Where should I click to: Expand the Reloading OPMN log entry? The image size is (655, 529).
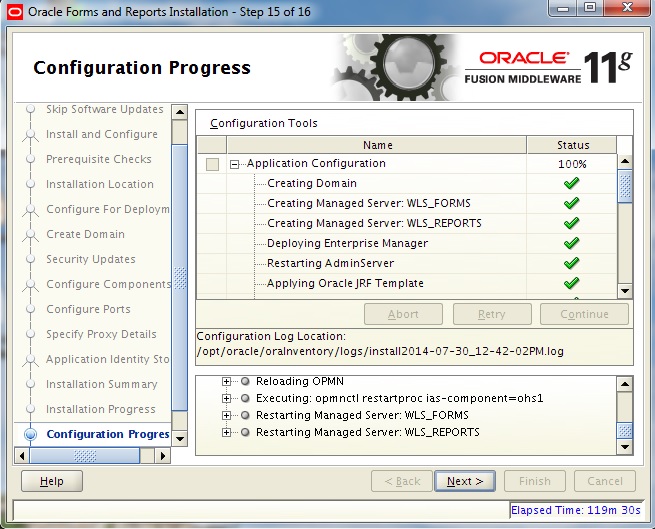click(227, 382)
